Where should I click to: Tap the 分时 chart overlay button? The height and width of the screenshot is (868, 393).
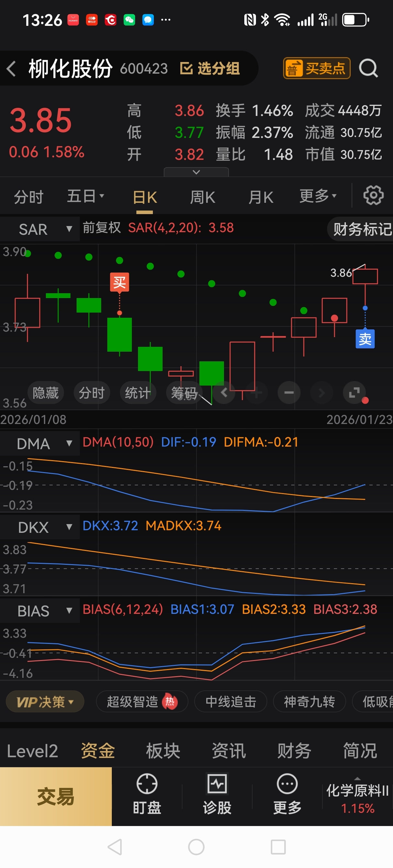tap(92, 393)
